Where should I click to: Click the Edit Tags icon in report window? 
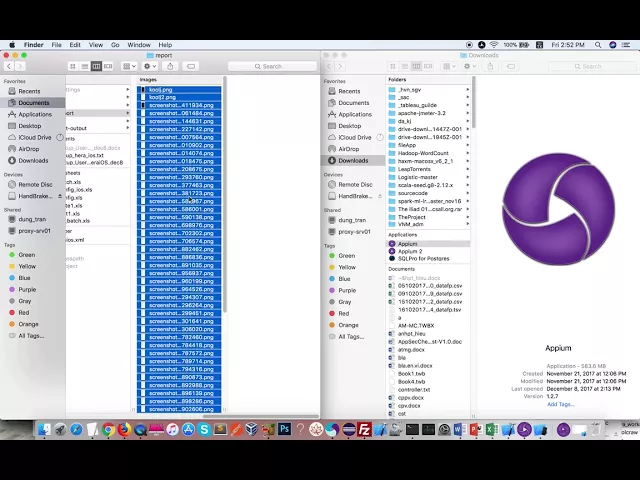click(x=191, y=66)
